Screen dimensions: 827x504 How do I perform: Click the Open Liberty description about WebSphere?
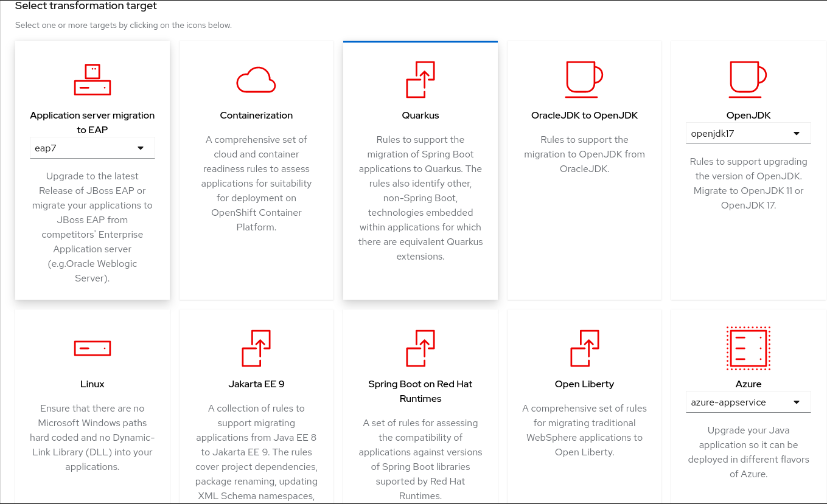click(x=584, y=430)
